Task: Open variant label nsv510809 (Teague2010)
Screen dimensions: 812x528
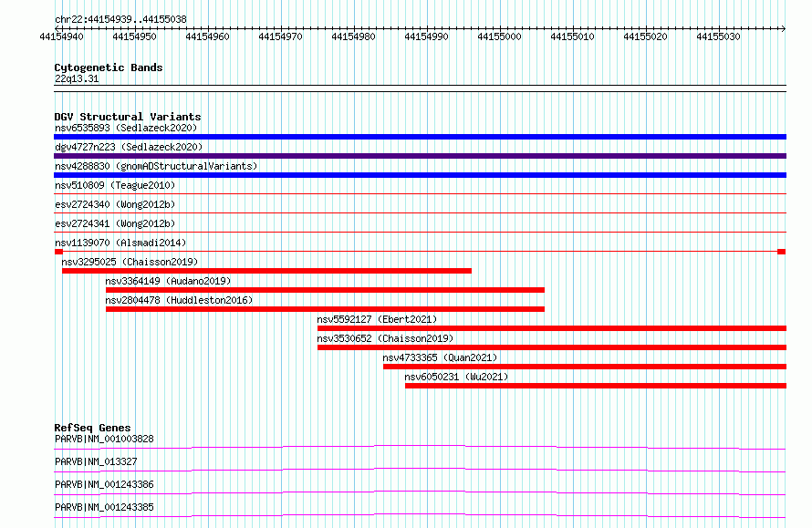Action: 115,185
